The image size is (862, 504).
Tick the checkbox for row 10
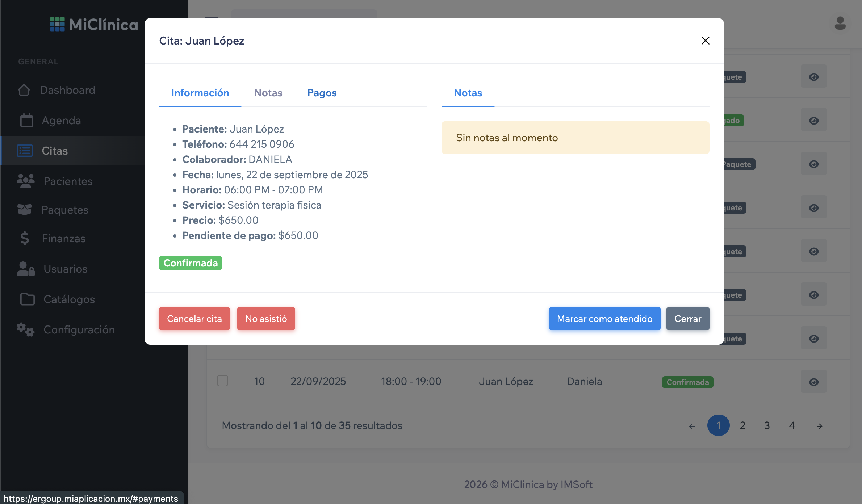222,381
